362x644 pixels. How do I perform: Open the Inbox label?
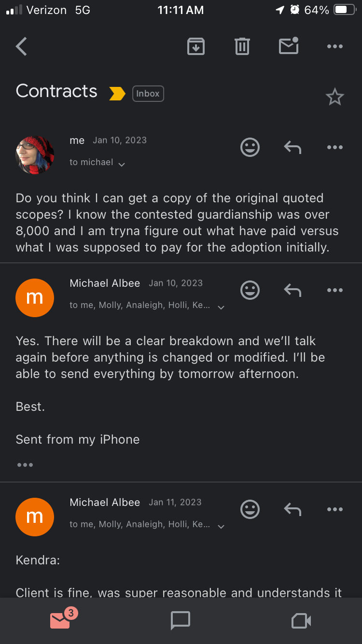tap(148, 93)
